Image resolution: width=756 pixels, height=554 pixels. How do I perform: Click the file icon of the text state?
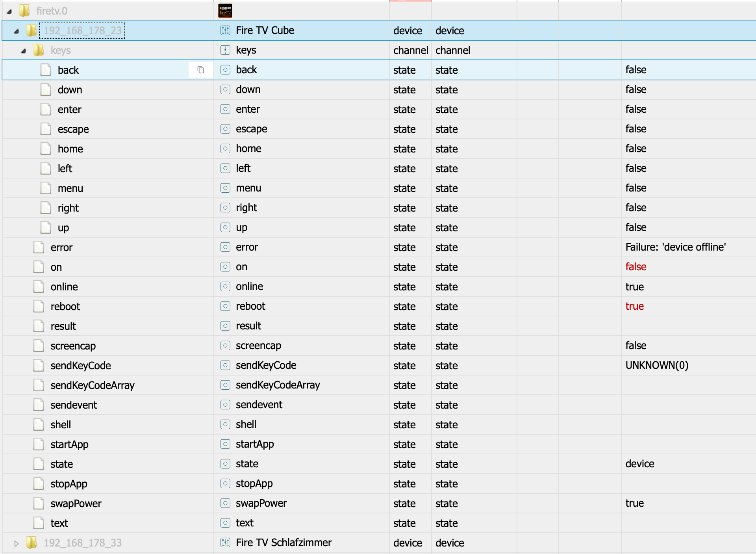[39, 523]
